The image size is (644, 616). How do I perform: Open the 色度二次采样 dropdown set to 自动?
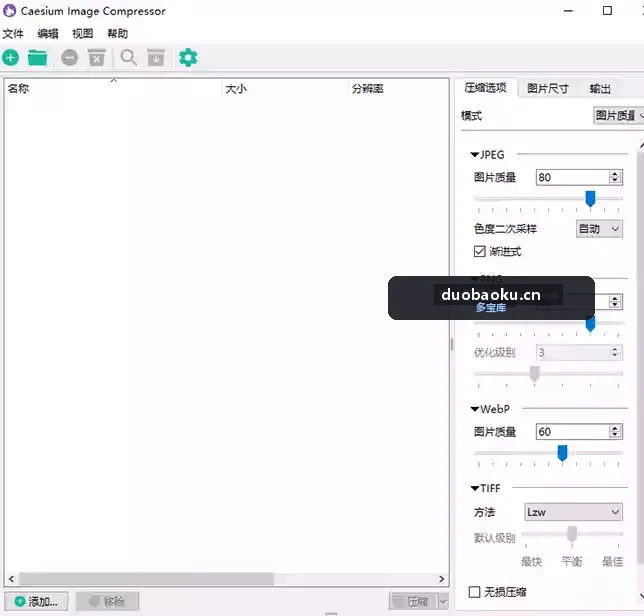pyautogui.click(x=599, y=229)
